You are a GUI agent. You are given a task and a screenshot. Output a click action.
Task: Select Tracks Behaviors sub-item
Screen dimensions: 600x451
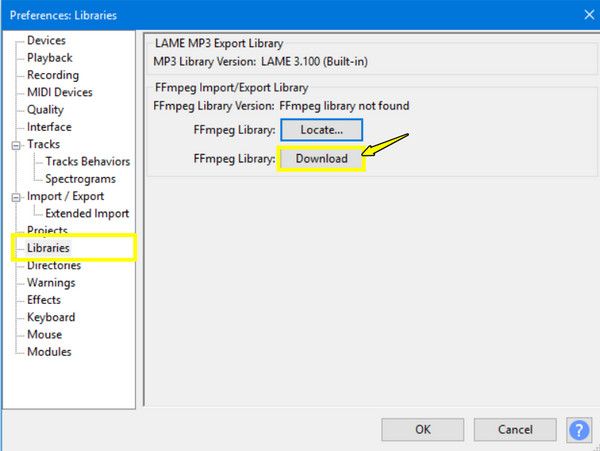[87, 162]
